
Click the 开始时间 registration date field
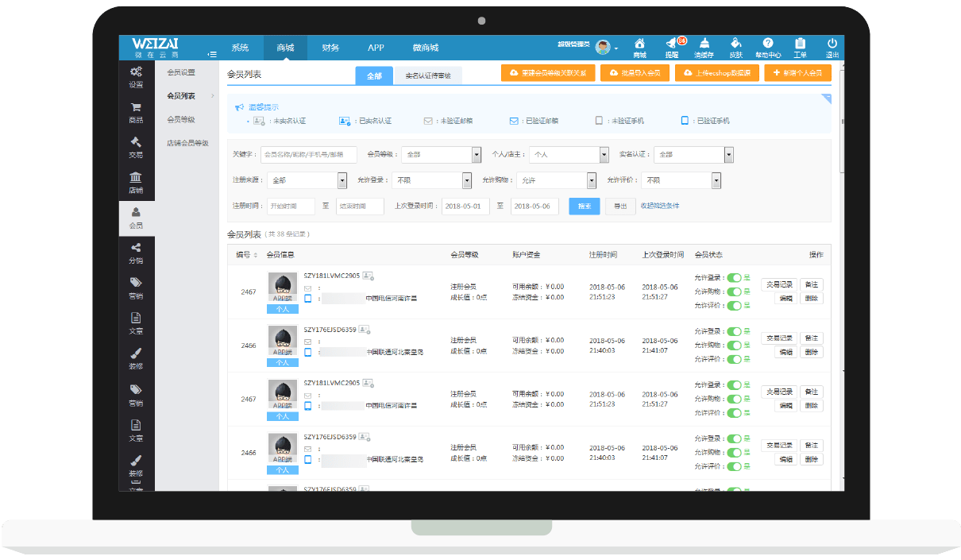coord(291,206)
